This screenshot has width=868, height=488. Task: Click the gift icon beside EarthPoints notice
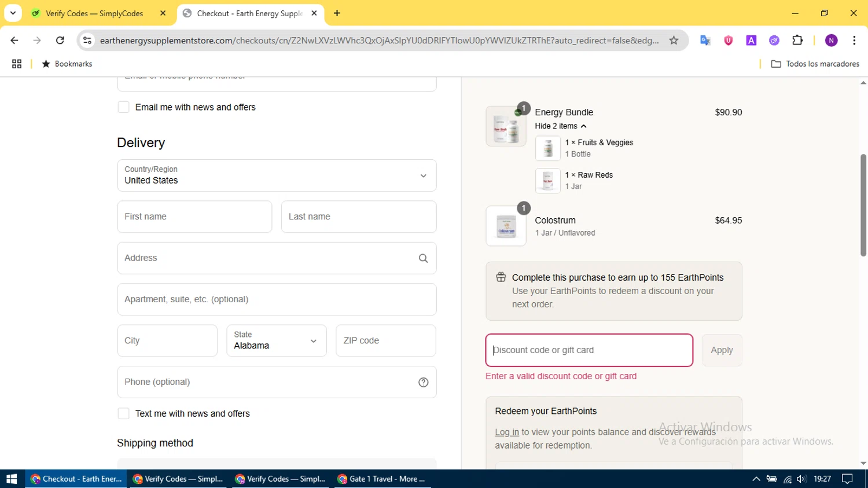tap(501, 277)
